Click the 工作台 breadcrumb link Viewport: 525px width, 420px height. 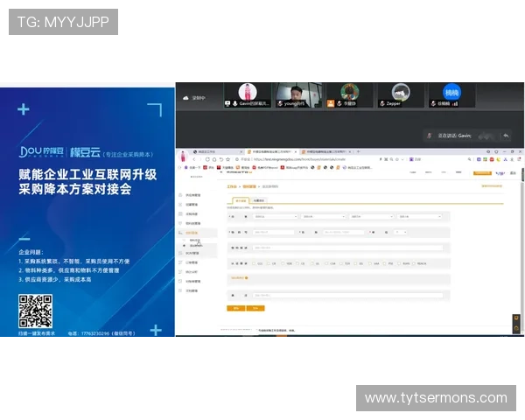[x=232, y=186]
